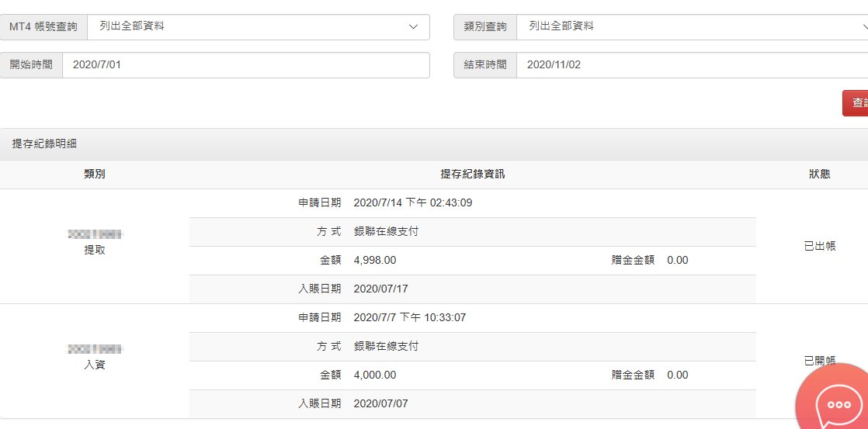Click the 開始時間 label
The height and width of the screenshot is (429, 868).
click(31, 65)
